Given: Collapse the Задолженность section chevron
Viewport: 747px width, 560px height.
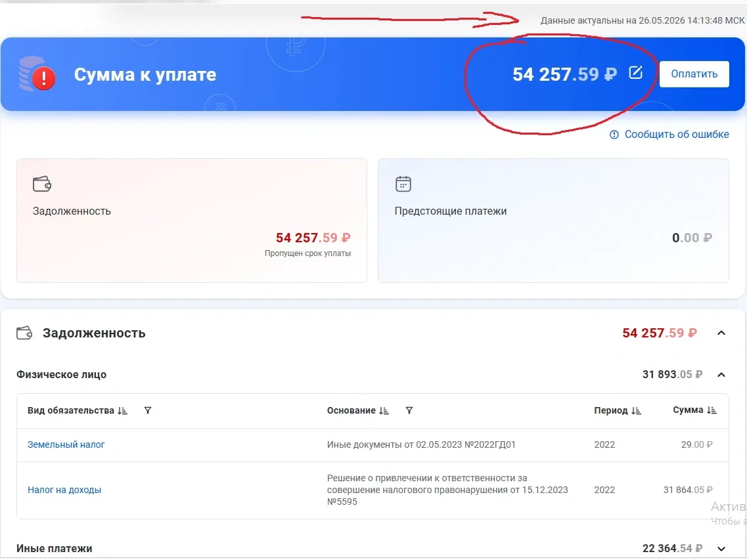Looking at the screenshot, I should pyautogui.click(x=721, y=333).
